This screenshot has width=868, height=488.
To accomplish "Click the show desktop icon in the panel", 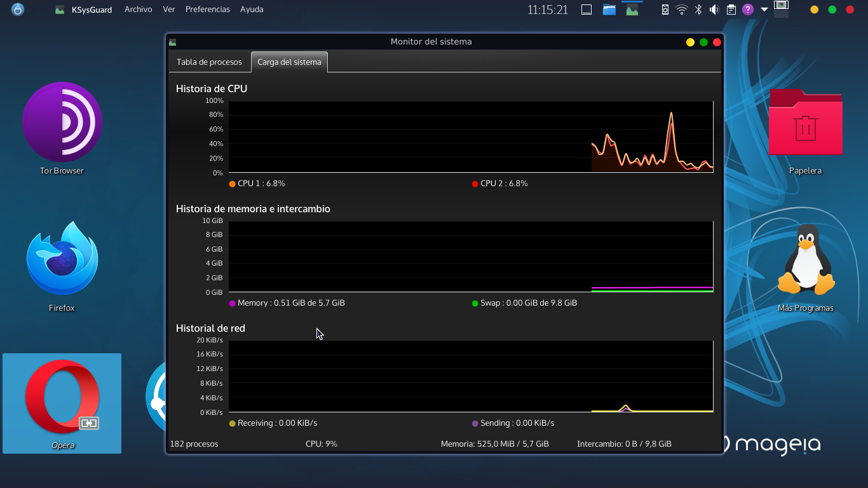I will (587, 10).
